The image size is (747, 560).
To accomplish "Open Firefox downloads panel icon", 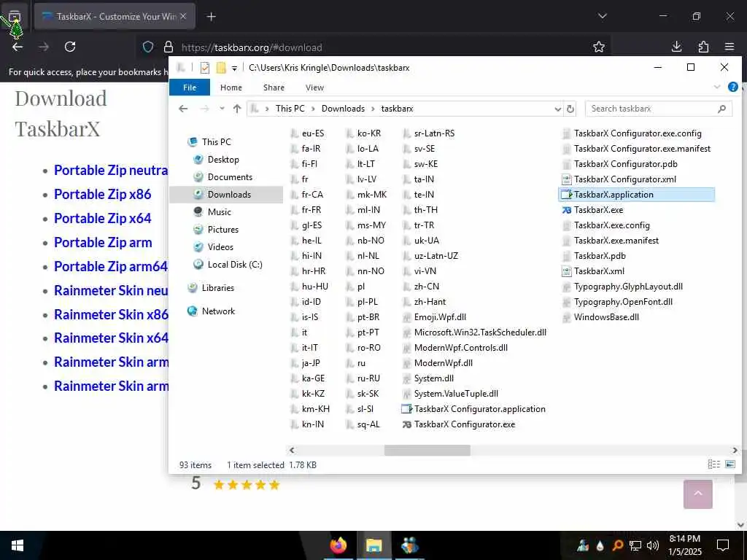I will click(676, 47).
